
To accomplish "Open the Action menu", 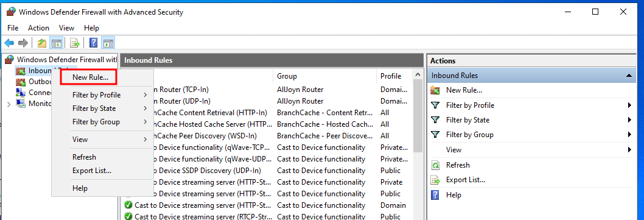I will pyautogui.click(x=38, y=28).
